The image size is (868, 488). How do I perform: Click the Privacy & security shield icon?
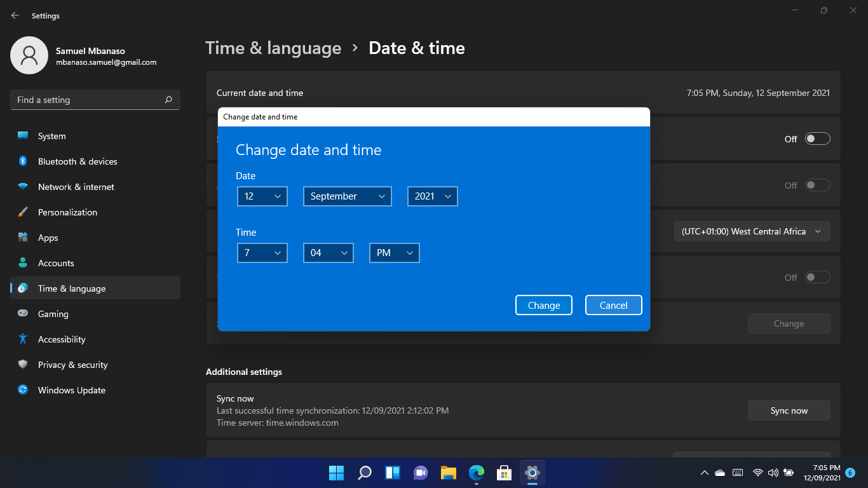click(23, 365)
